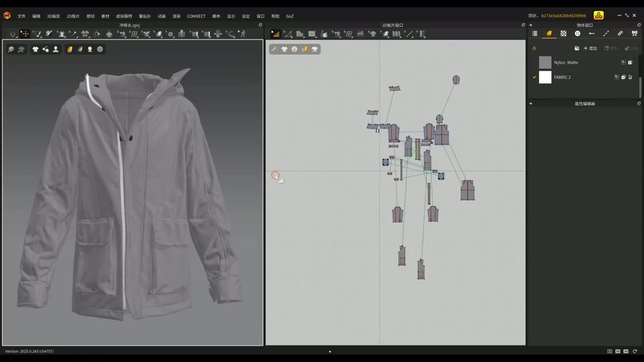
Task: Click the yellow CONNECT account badge icon
Action: [x=598, y=16]
